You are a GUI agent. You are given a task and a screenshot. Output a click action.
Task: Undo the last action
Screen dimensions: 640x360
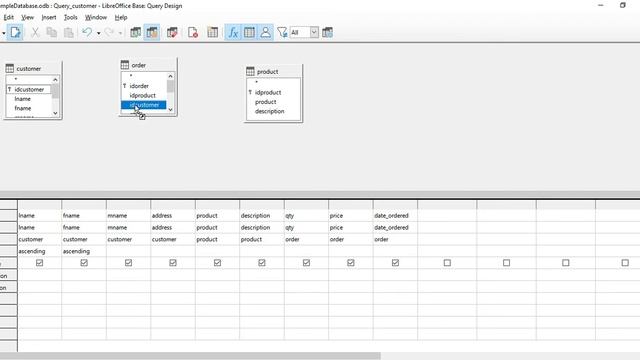point(87,32)
